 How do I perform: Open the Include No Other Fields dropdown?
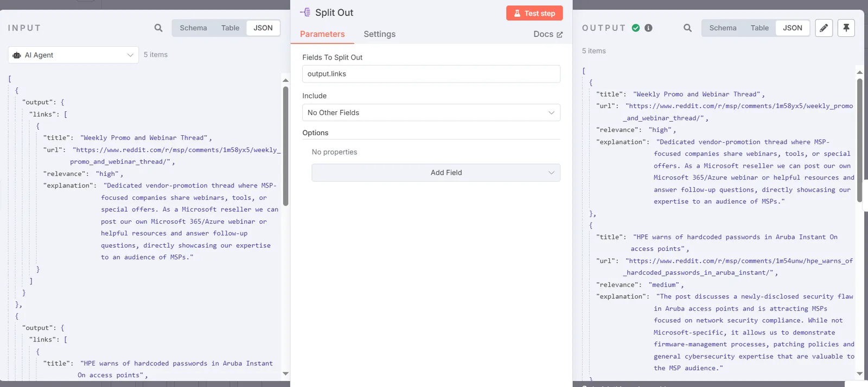(431, 112)
